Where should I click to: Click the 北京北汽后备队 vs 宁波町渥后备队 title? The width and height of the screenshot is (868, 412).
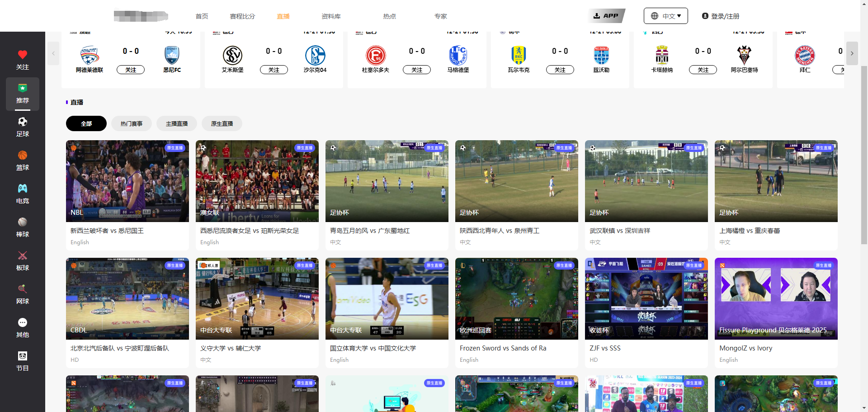(120, 348)
